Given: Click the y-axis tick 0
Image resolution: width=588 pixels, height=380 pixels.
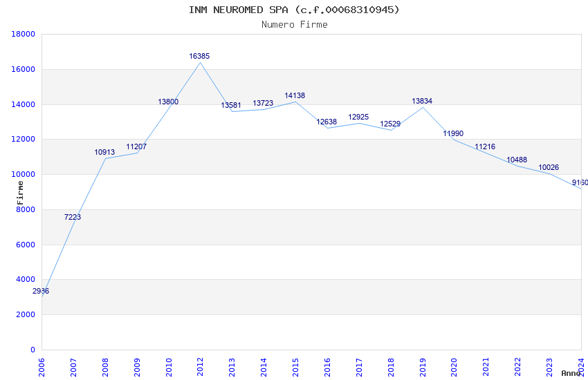Looking at the screenshot, I should coord(33,350).
